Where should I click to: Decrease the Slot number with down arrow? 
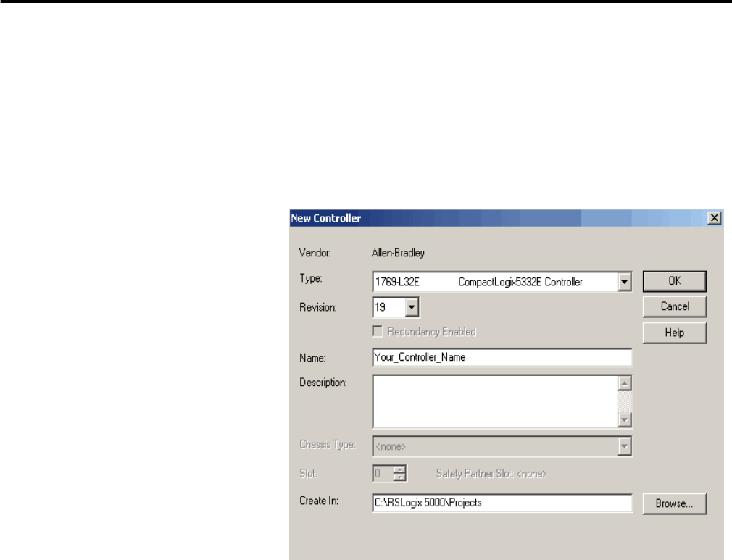click(x=399, y=477)
